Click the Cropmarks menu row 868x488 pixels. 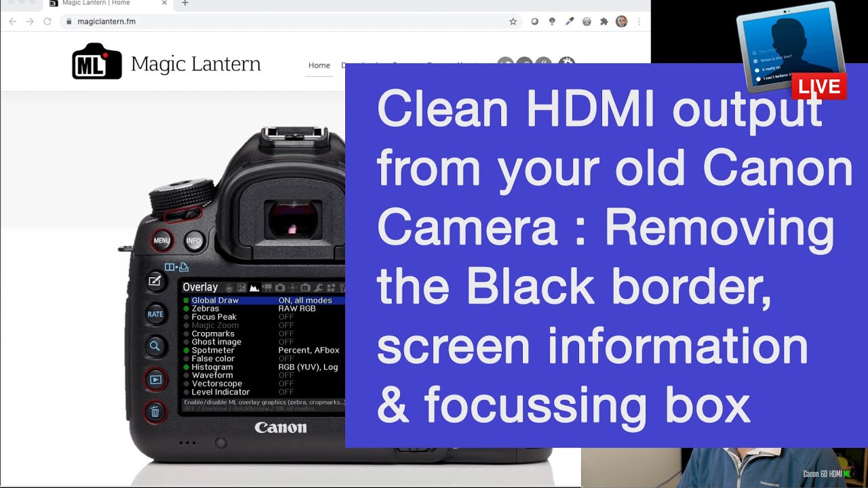pyautogui.click(x=264, y=333)
